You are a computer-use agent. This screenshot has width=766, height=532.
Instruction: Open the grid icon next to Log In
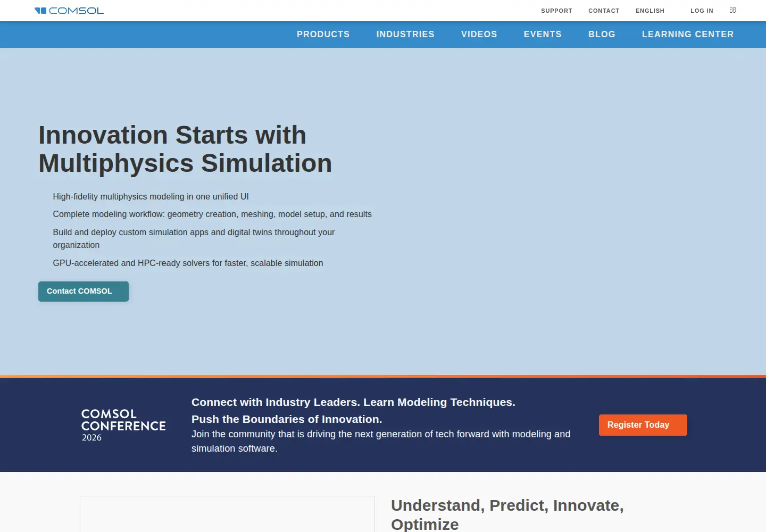(x=732, y=10)
